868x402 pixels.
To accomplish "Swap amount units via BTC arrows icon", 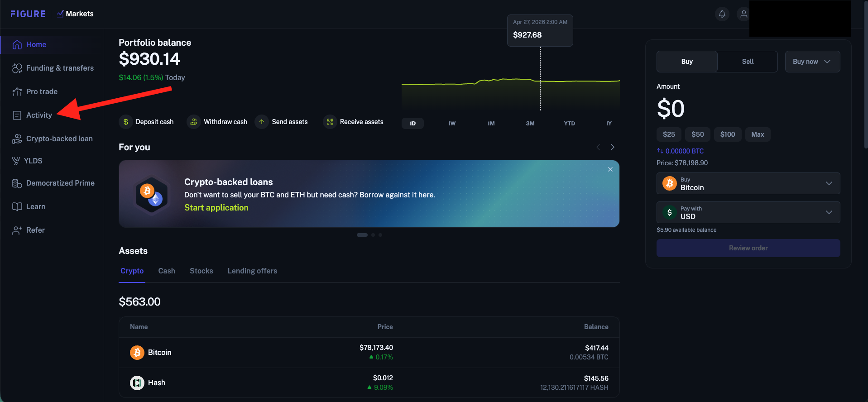I will [x=660, y=151].
